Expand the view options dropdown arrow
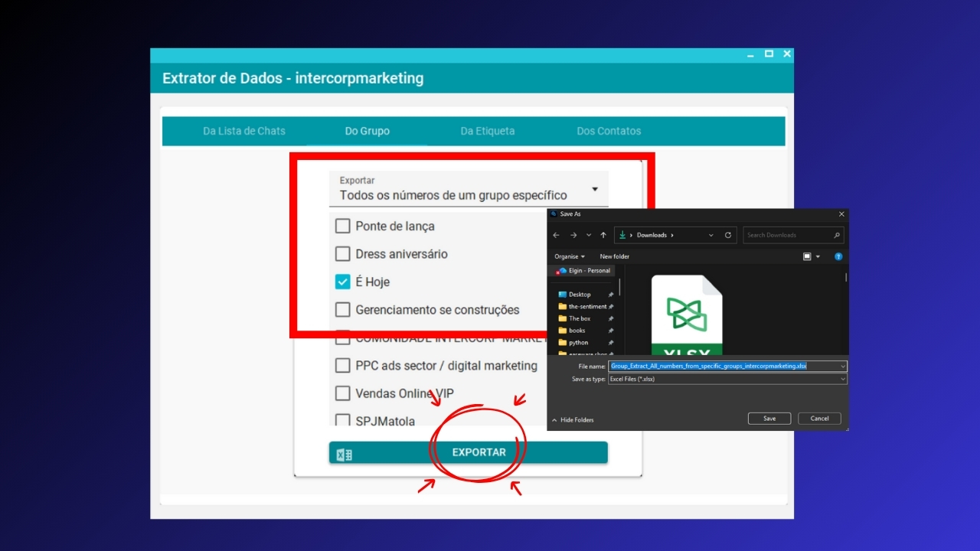 point(818,256)
